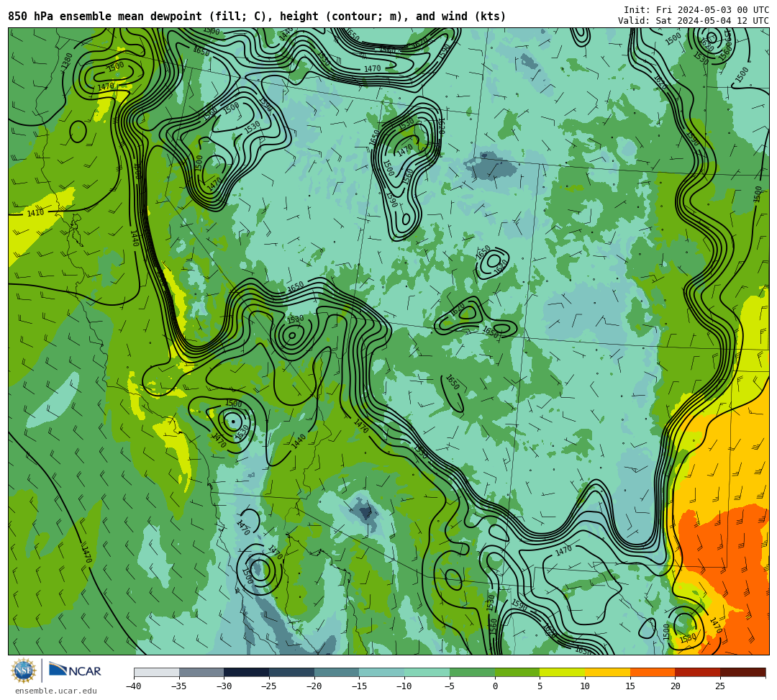Pick the gray -35 to -30 colorbar swatch
Screen dimensions: 777x700
point(201,672)
